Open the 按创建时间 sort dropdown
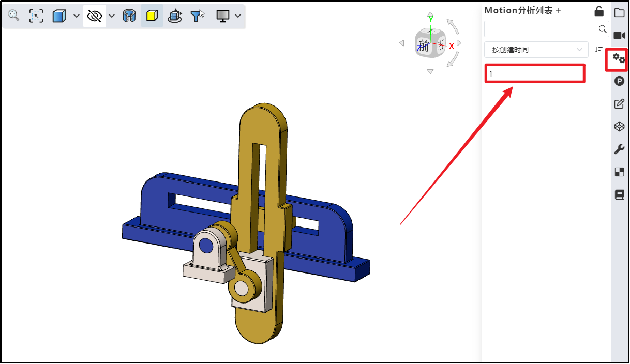This screenshot has height=364, width=630. (536, 50)
